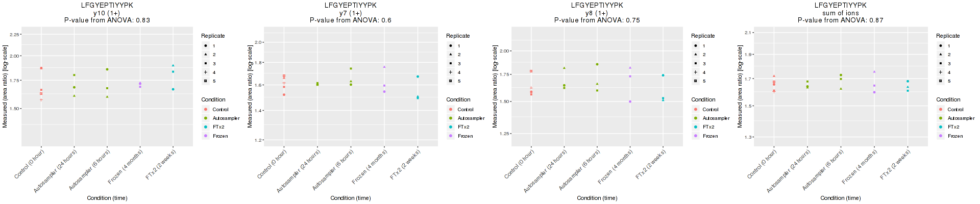
Task: Click 'FTx2 (2 weeks)' x-axis label in sum-of-ions plot
Action: tap(896, 165)
